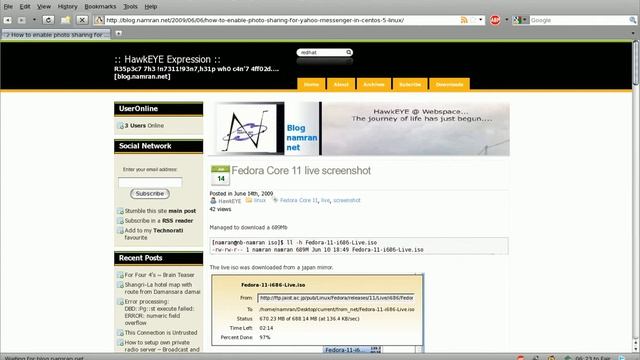The image size is (640, 360).
Task: Open the View menu
Action: (44, 7)
